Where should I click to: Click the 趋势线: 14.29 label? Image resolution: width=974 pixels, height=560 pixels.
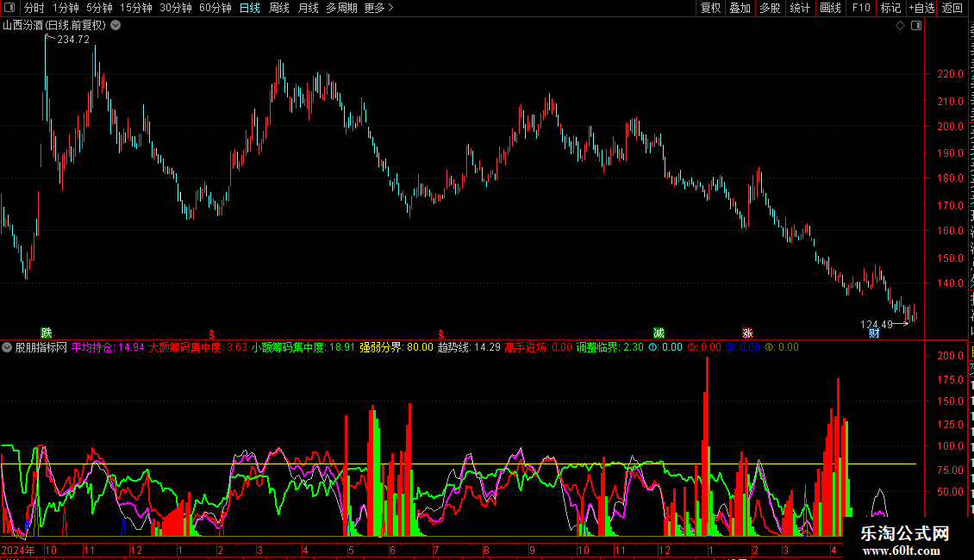coord(469,348)
